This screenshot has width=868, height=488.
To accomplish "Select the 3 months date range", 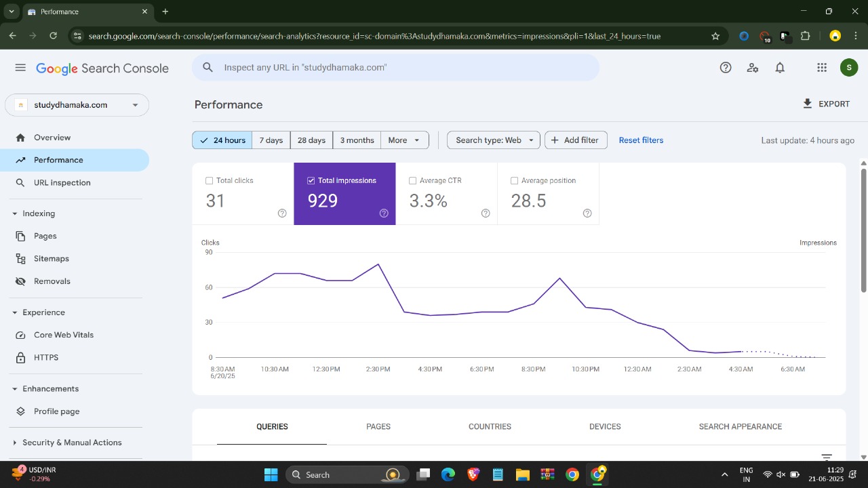I will tap(357, 140).
